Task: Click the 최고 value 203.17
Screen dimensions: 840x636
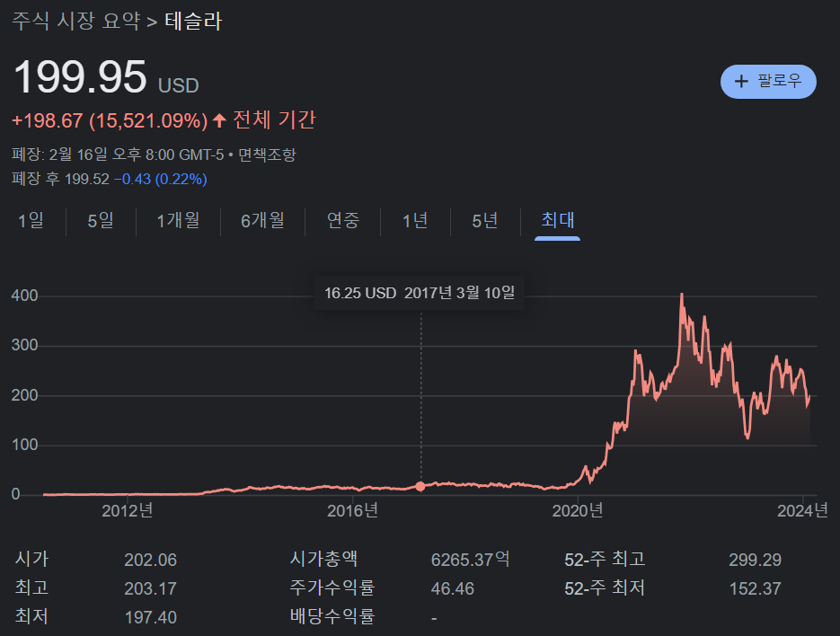Action: click(x=151, y=589)
